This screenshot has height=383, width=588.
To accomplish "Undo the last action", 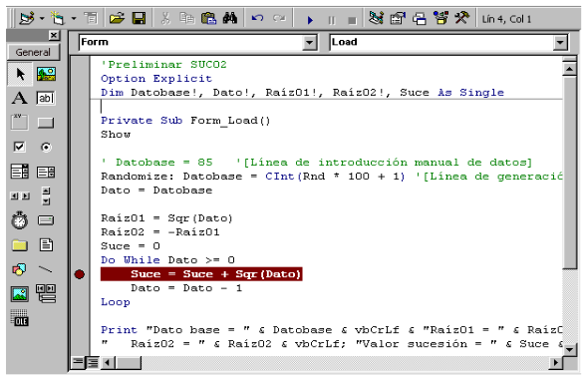I will click(258, 18).
